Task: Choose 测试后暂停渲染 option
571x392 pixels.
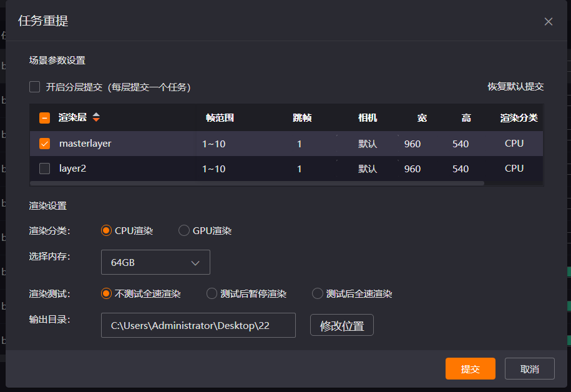Action: click(x=212, y=293)
